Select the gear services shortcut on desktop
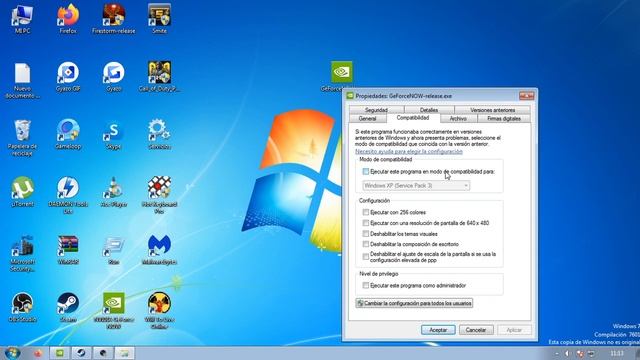Image resolution: width=640 pixels, height=360 pixels. click(x=159, y=134)
